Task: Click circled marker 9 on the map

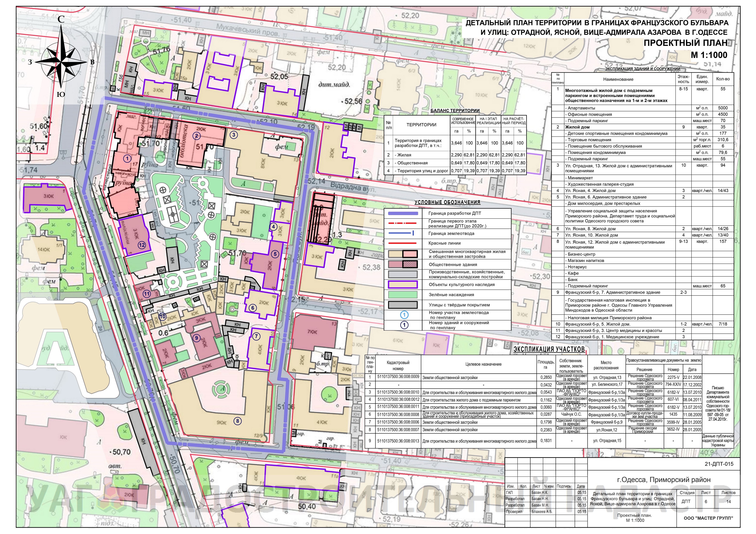Action: click(197, 338)
